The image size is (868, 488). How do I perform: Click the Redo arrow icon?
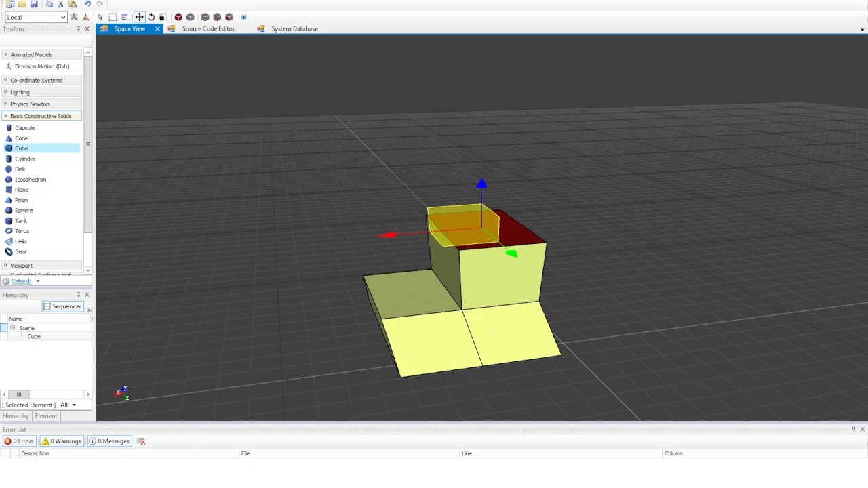point(100,4)
